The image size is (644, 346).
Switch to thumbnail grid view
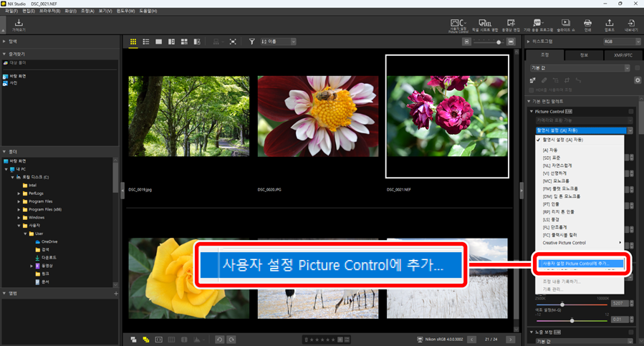click(x=133, y=42)
